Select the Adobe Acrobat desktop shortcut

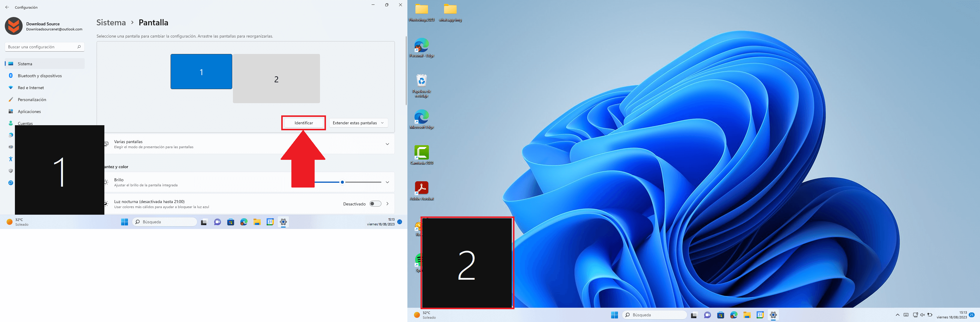tap(421, 191)
